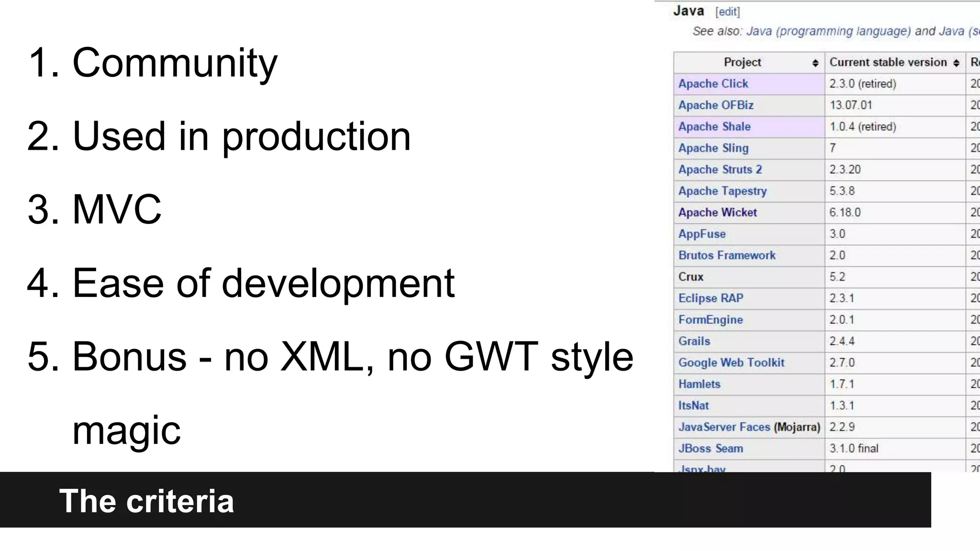Click the slide title The criteria
Viewport: 980px width, 551px height.
(146, 501)
